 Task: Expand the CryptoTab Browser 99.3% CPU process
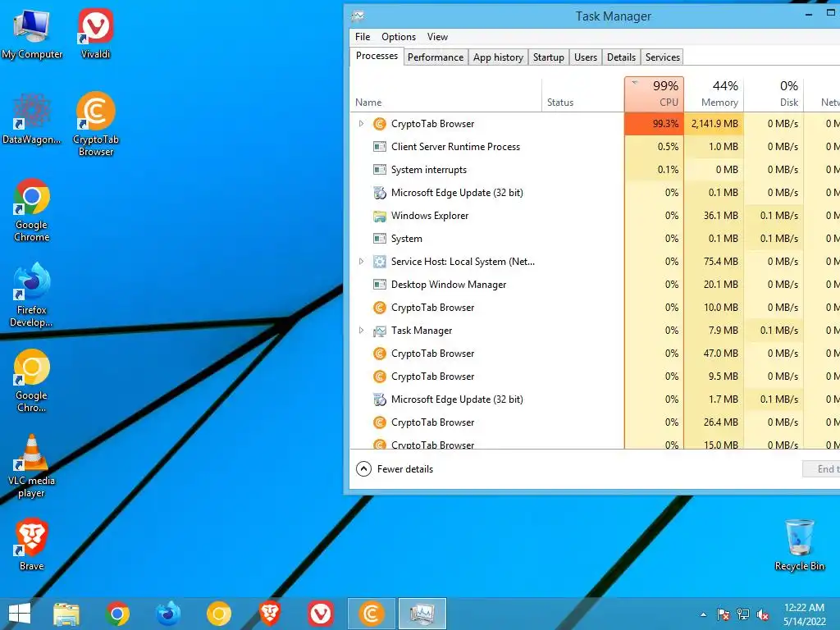pos(361,124)
